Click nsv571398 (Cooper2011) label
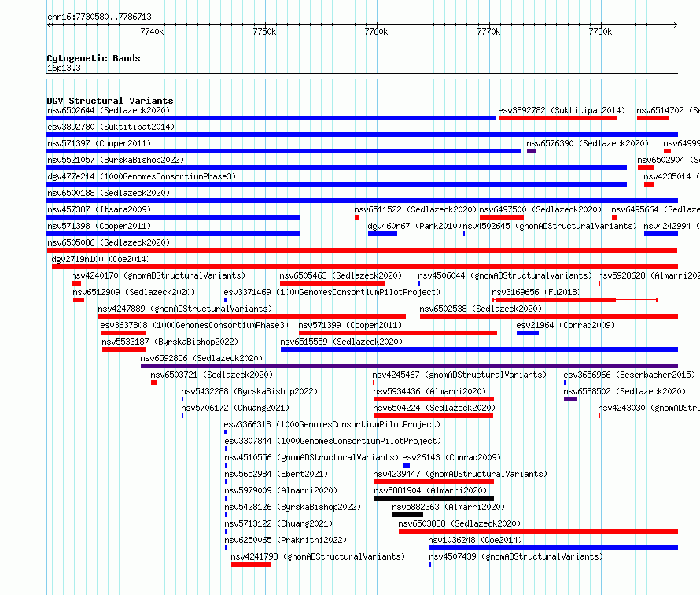Screen dimensions: 700x595 pyautogui.click(x=99, y=226)
